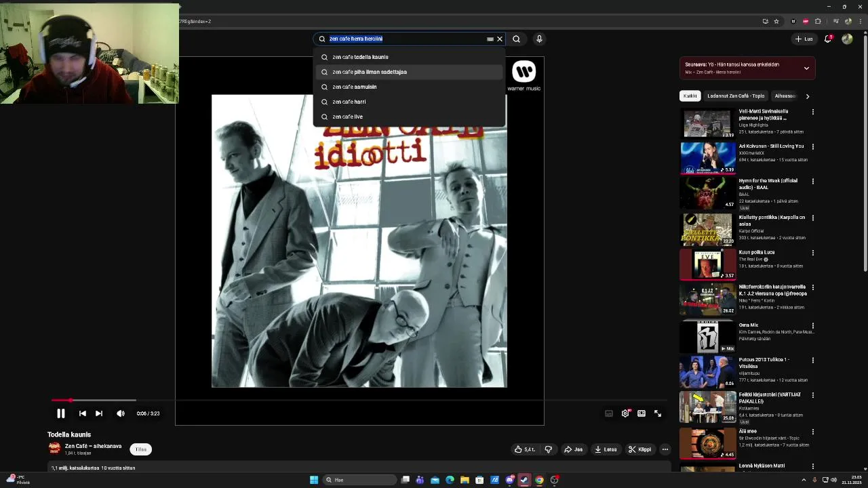Open options for Veli-Matti Savinainen video

point(812,112)
